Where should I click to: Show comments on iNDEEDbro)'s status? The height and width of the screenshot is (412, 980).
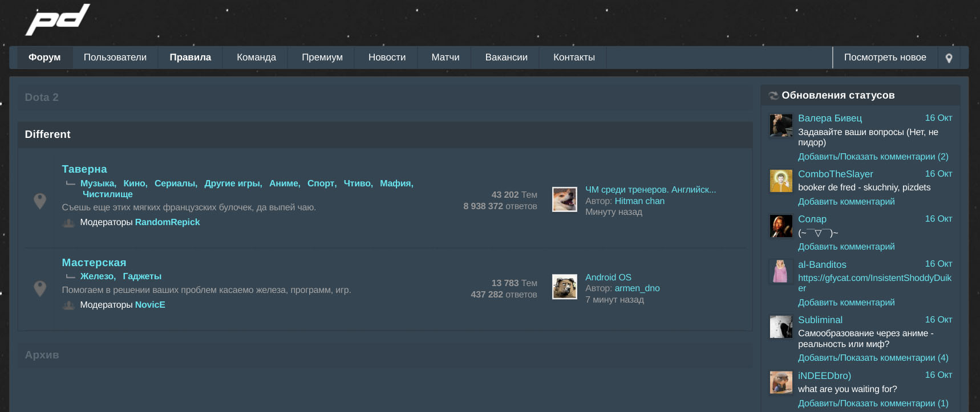[x=873, y=403]
